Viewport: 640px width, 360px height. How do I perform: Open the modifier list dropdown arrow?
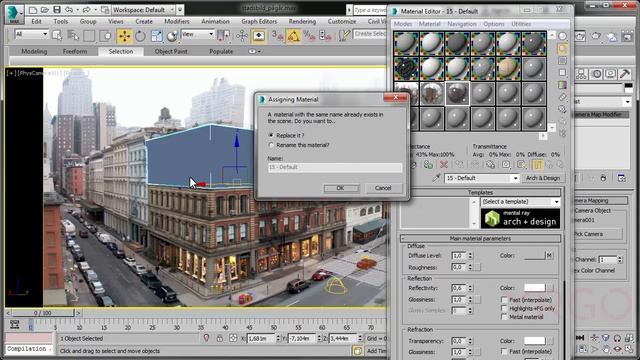click(x=627, y=101)
